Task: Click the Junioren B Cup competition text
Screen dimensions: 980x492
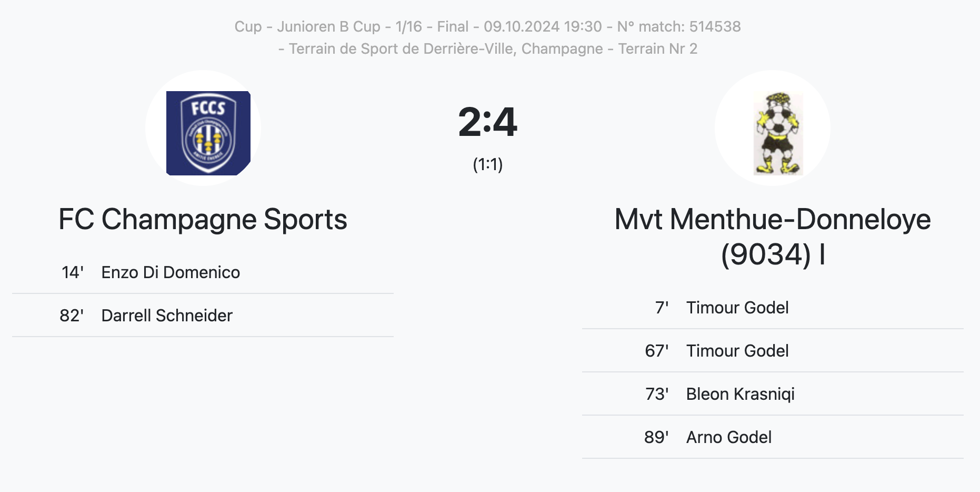Action: [328, 26]
